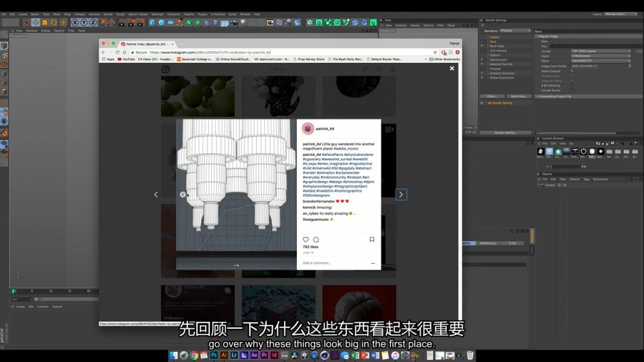The image size is (644, 362).
Task: Go back in Chrome browser
Action: point(104,53)
